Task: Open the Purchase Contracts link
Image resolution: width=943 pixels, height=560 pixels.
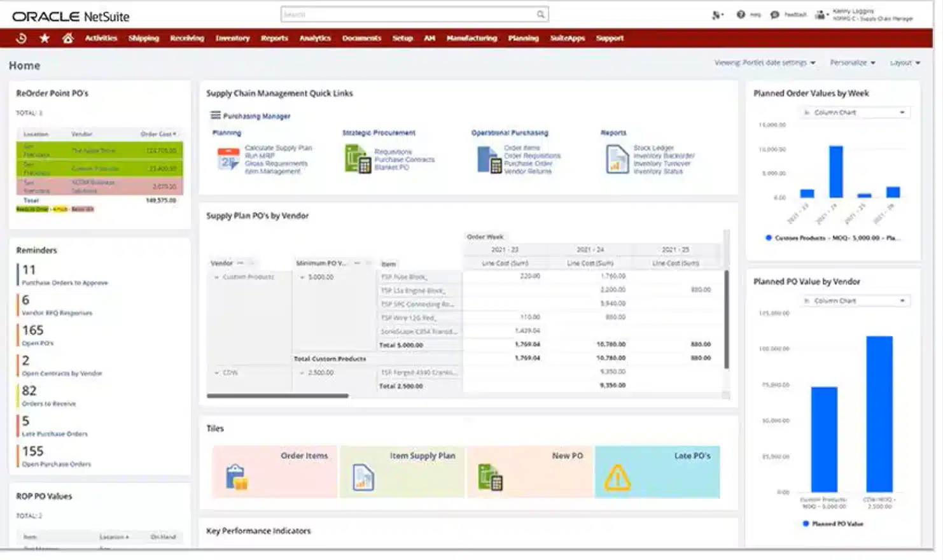Action: [x=404, y=160]
